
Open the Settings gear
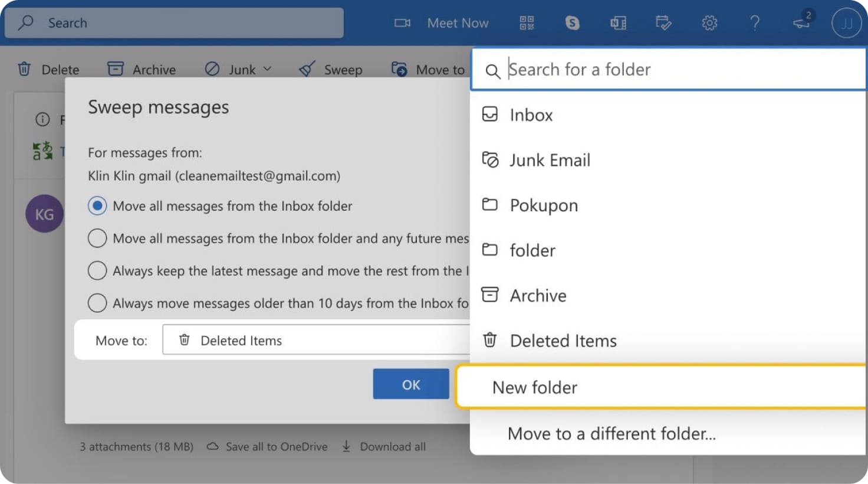(709, 23)
